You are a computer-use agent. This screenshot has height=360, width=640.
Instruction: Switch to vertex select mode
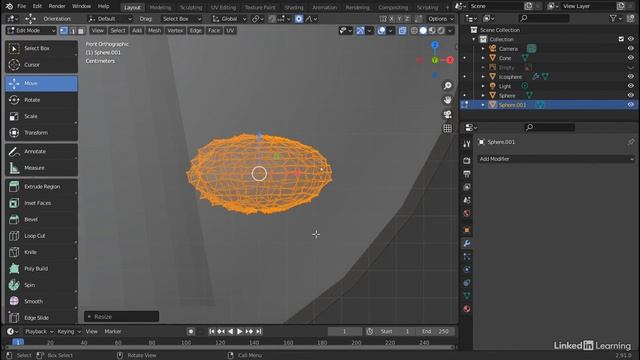pyautogui.click(x=64, y=31)
